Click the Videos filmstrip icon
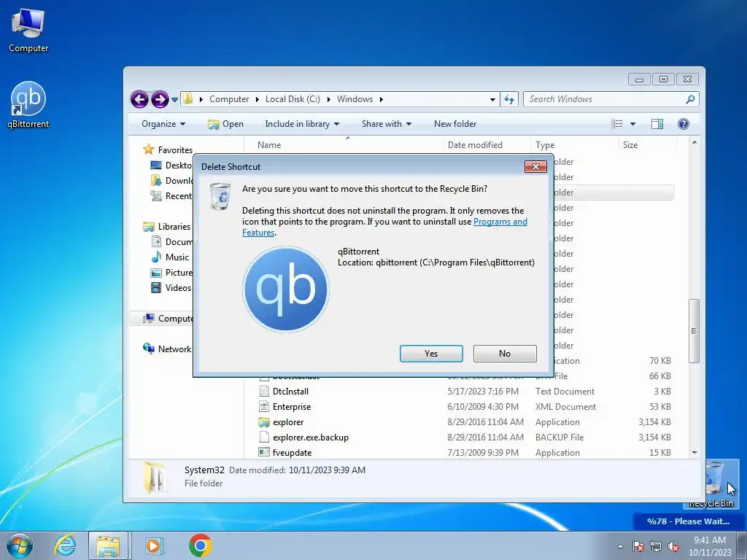Image resolution: width=747 pixels, height=560 pixels. coord(156,287)
